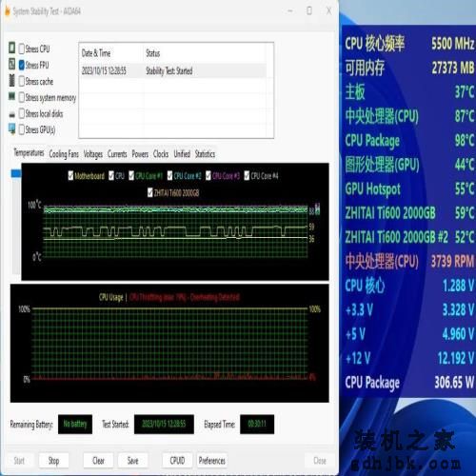Open the Powers tab

click(x=140, y=154)
